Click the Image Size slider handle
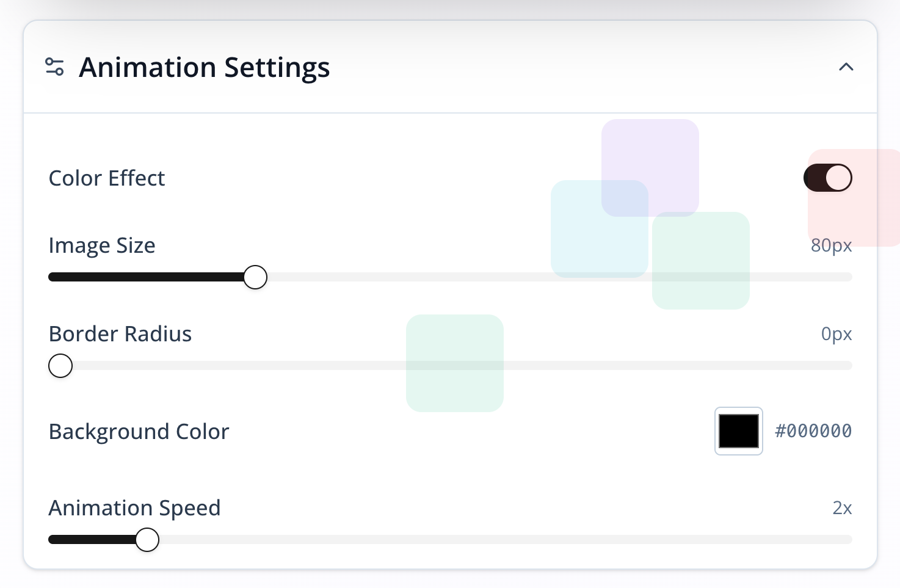The width and height of the screenshot is (900, 588). pyautogui.click(x=255, y=277)
